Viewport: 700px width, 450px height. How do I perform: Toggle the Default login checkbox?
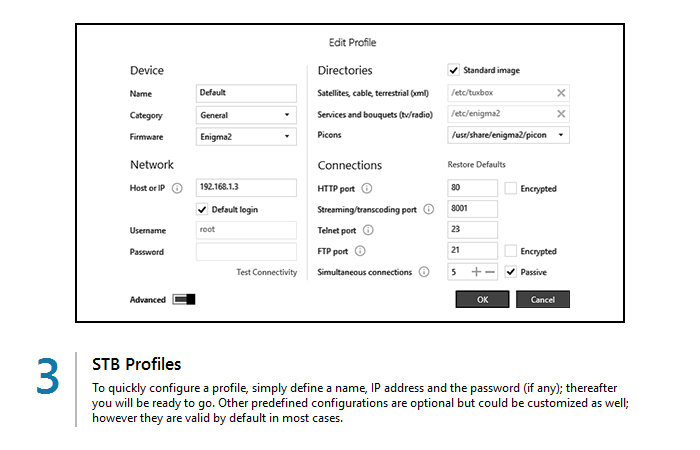pos(202,209)
